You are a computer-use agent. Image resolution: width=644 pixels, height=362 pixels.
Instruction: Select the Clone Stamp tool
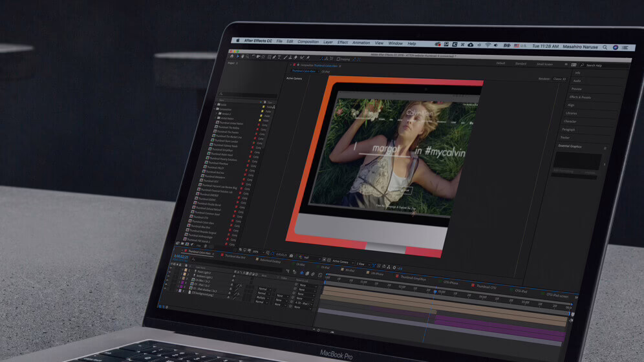pos(290,58)
